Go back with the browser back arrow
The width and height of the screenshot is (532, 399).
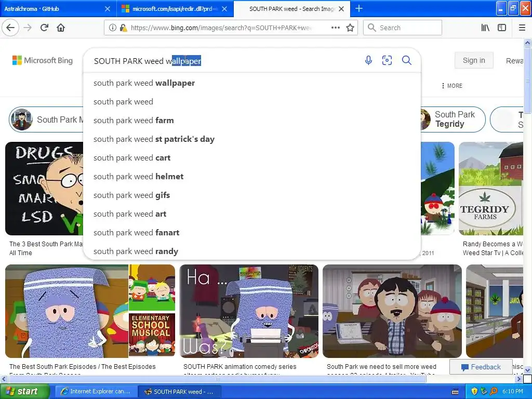click(x=10, y=28)
